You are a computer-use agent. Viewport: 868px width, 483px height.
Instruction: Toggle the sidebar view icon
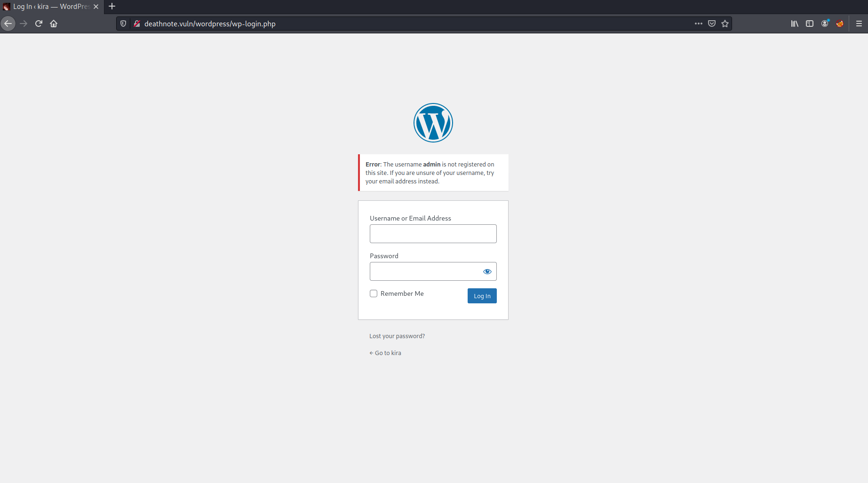pyautogui.click(x=810, y=24)
